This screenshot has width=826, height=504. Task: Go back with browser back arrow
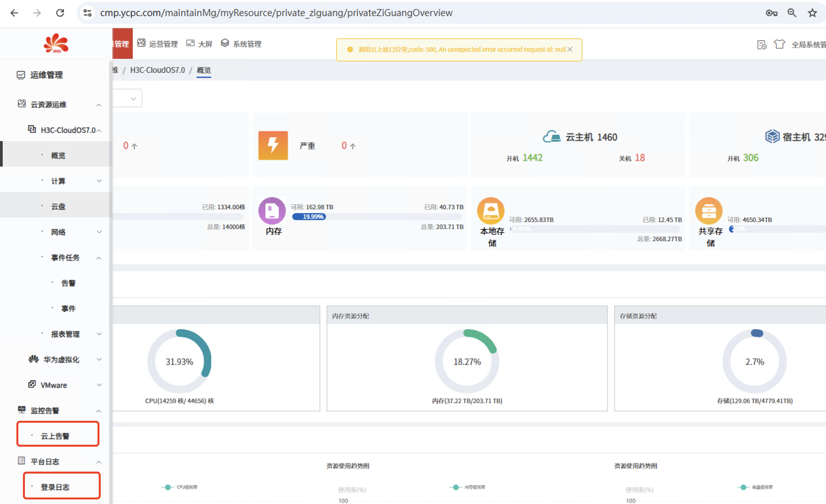point(14,13)
